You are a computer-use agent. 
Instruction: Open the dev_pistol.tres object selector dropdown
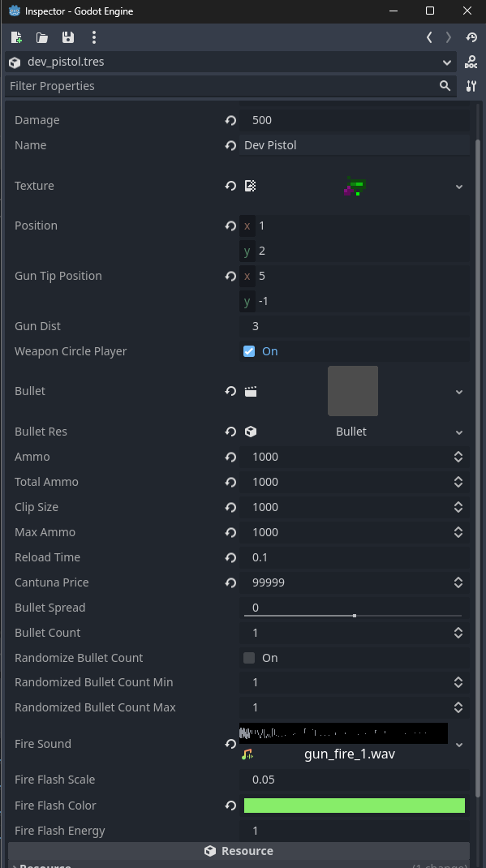click(x=447, y=62)
